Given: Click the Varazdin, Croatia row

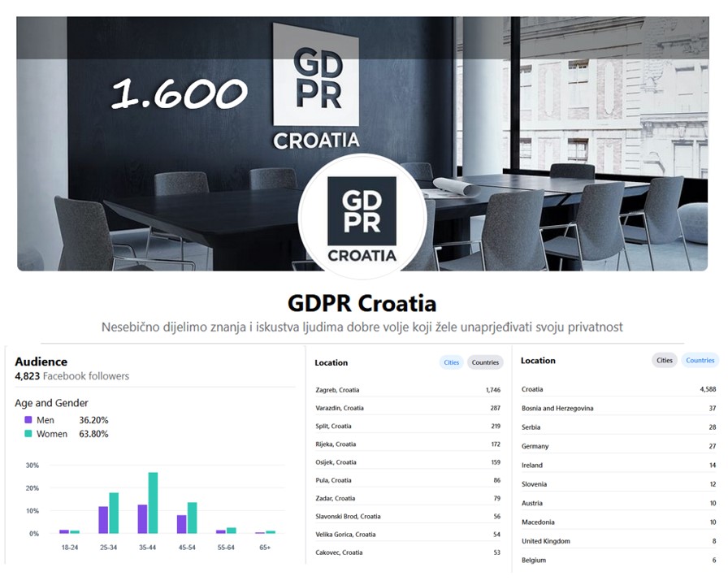Looking at the screenshot, I should coord(408,408).
